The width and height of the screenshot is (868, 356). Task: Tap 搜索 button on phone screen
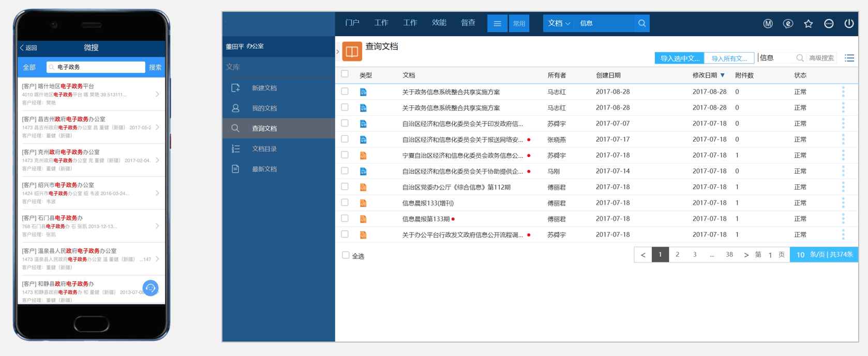pos(155,67)
